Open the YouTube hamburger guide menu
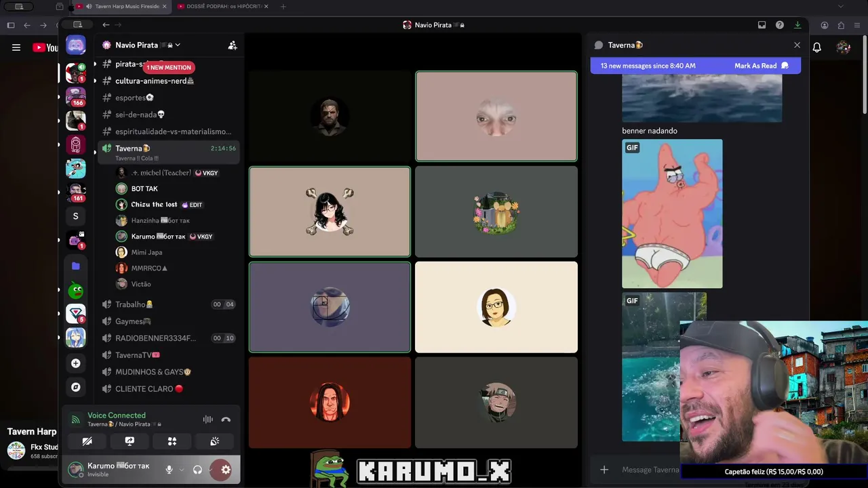The width and height of the screenshot is (868, 488). pyautogui.click(x=16, y=47)
